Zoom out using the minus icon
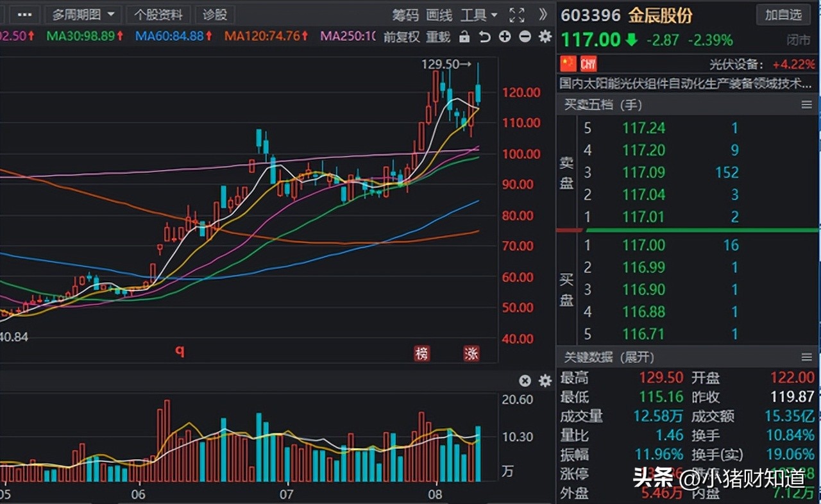 [x=525, y=37]
